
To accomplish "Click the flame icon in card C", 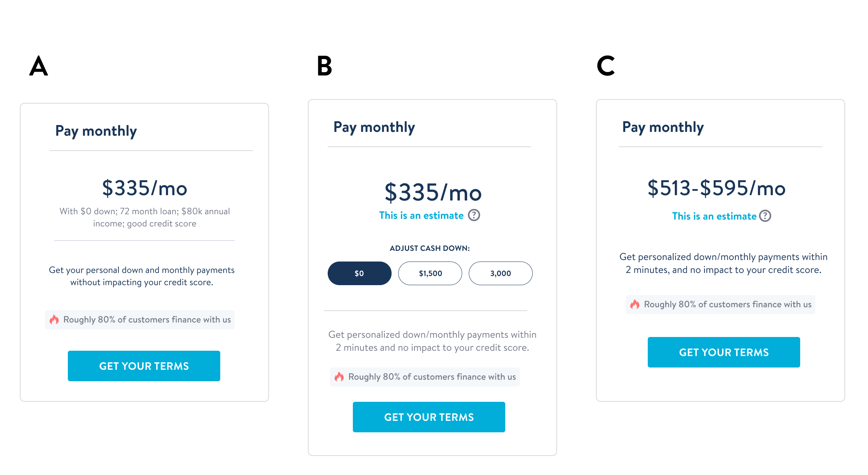I will coord(635,304).
